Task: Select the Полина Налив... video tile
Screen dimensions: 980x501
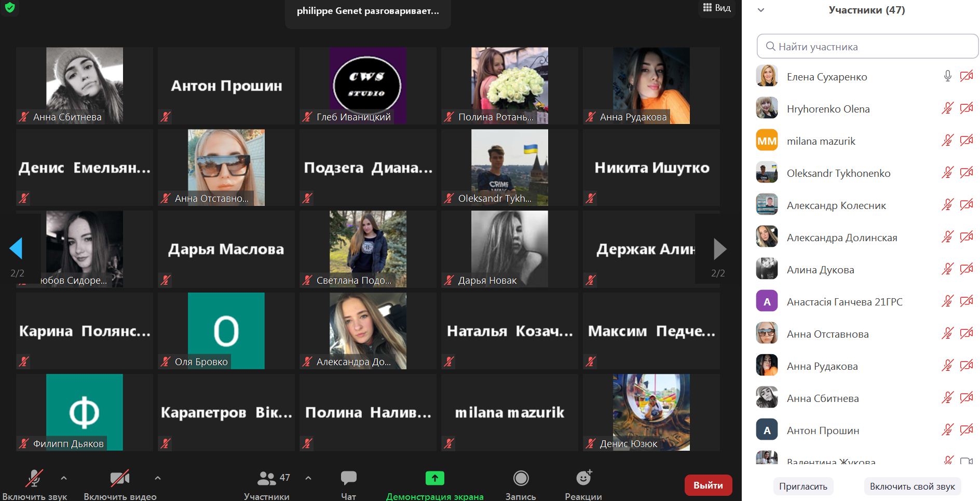Action: [368, 412]
